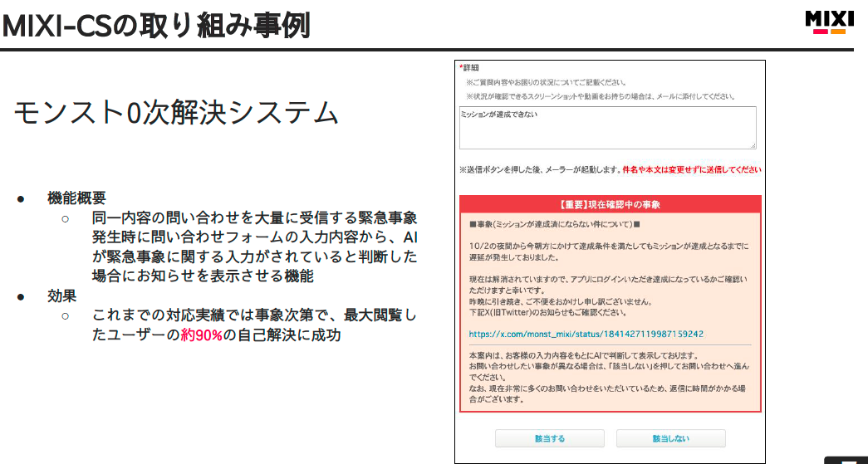Click the 現在は解消されていますので paragraph
This screenshot has width=868, height=464.
tap(607, 286)
